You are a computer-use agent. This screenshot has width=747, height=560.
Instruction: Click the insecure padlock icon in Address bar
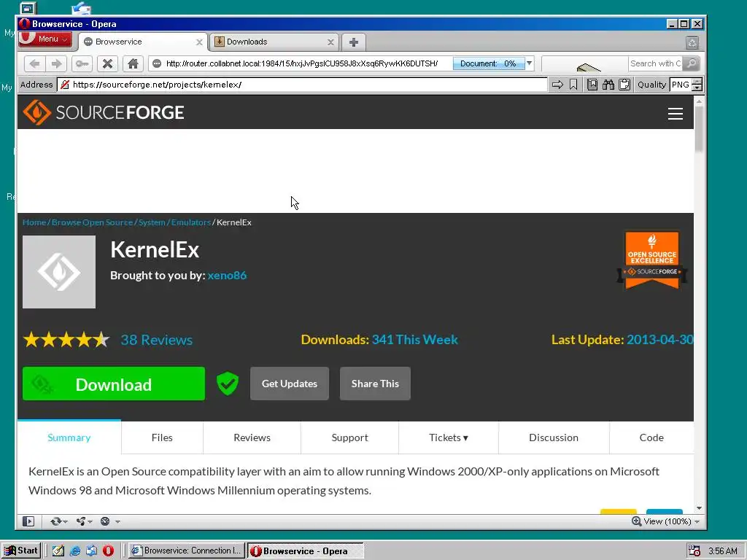[x=65, y=85]
